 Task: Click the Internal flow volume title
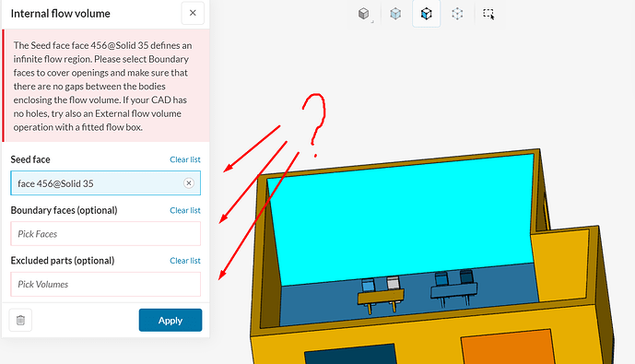(x=60, y=13)
